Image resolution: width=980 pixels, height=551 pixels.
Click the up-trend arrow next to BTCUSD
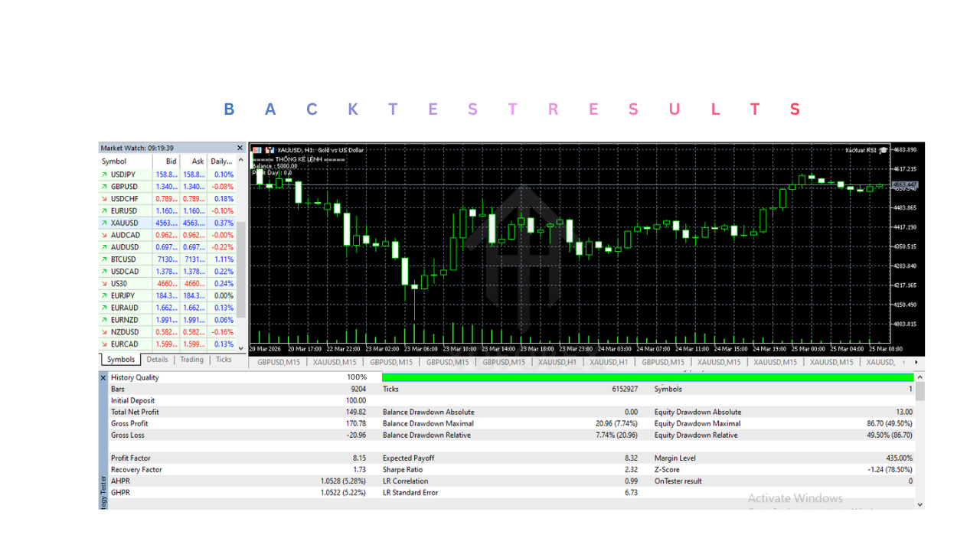tap(105, 259)
